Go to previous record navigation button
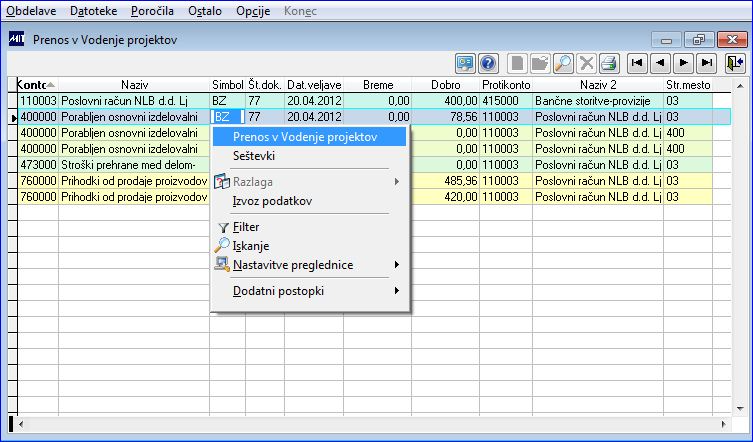Screen dimensions: 753x442 660,63
